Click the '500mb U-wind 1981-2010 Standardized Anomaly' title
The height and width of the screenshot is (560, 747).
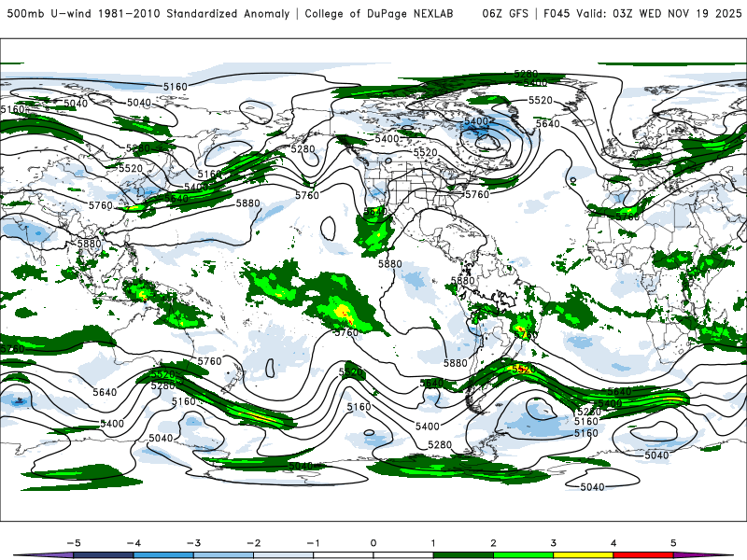pyautogui.click(x=148, y=13)
